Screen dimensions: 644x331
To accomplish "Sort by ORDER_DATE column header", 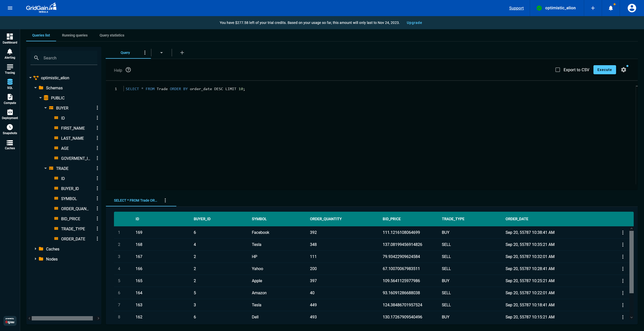I will click(x=517, y=219).
